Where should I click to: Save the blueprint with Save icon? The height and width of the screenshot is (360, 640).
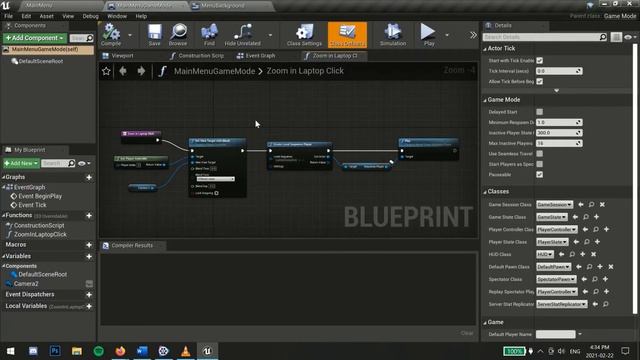pos(154,35)
